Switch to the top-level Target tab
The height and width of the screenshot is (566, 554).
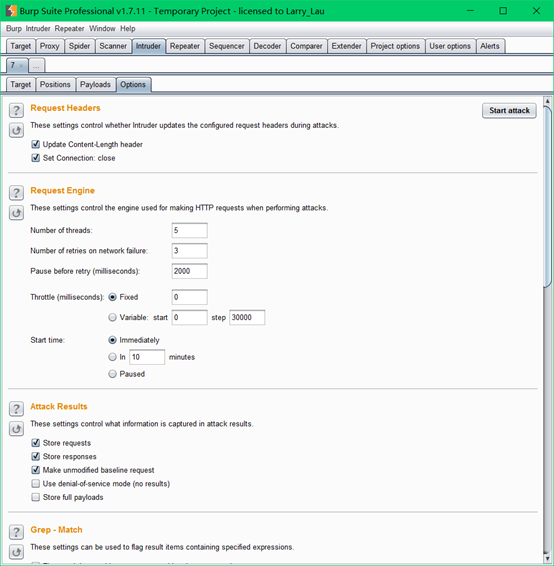(21, 46)
